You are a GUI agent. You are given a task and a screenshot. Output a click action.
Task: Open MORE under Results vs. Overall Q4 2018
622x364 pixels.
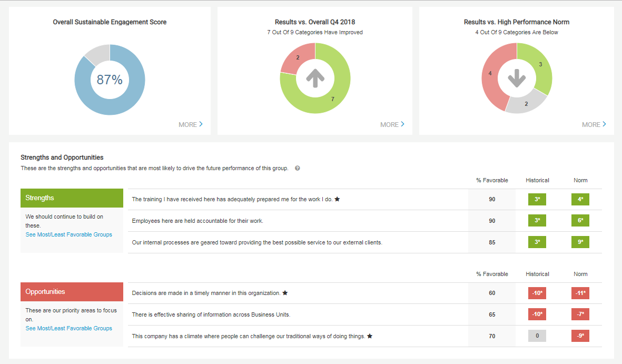pyautogui.click(x=392, y=125)
